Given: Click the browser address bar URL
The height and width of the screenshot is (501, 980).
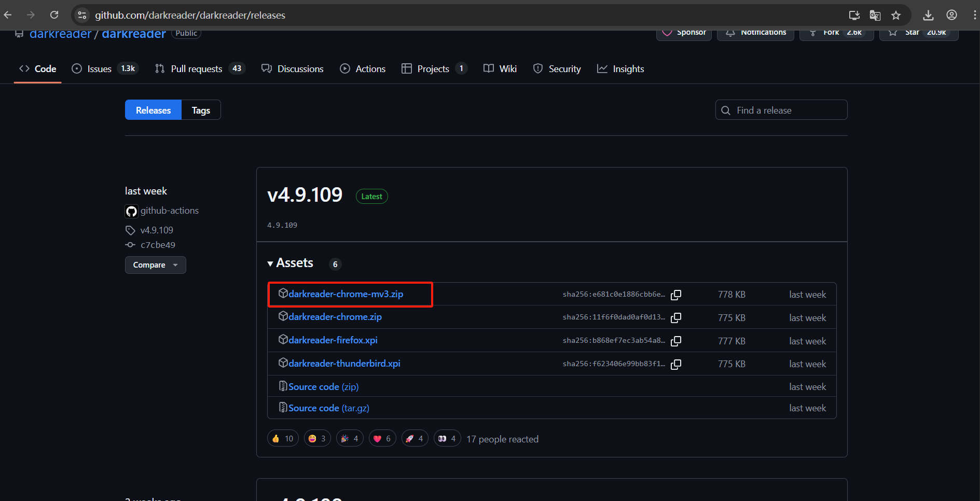Looking at the screenshot, I should [x=190, y=15].
